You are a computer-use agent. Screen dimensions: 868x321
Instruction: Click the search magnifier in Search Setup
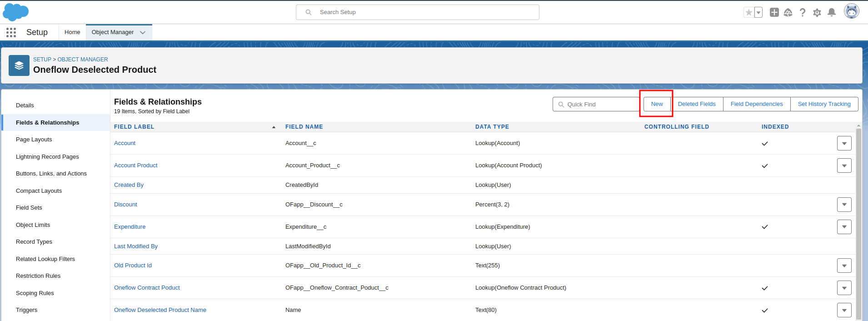pyautogui.click(x=309, y=12)
